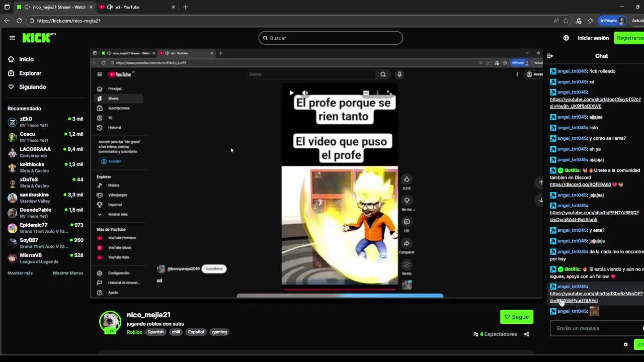Click Shorts in streamed YouTube sidebar
Screen dimensions: 644x362
coord(119,99)
